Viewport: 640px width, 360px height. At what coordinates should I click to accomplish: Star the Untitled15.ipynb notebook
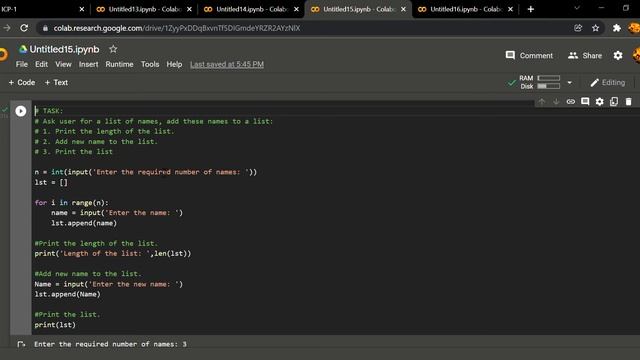(x=113, y=49)
